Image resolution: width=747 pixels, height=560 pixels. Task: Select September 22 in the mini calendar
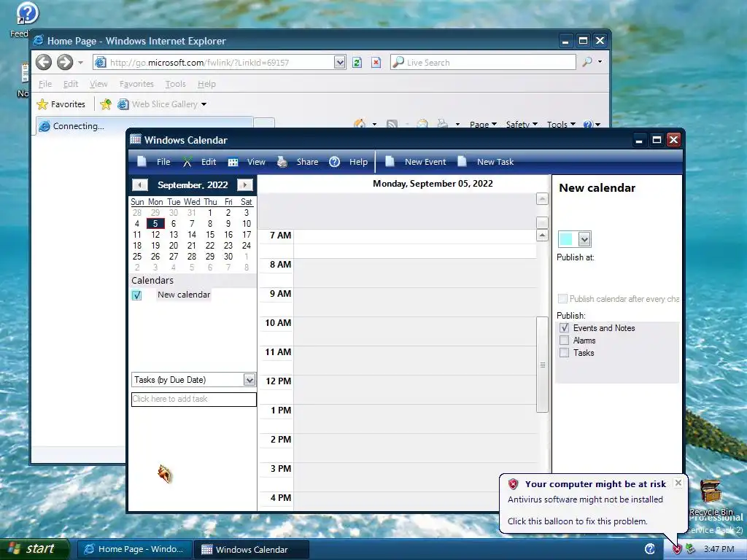(x=209, y=246)
